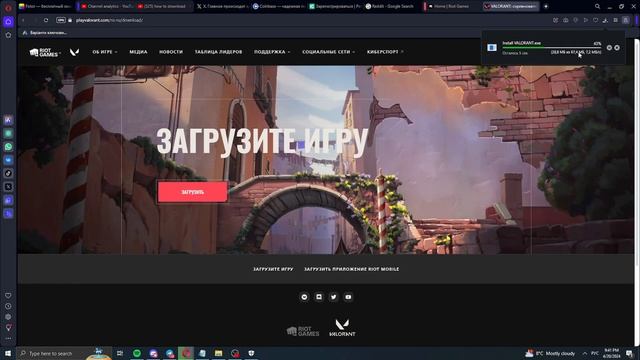Open the X/Twitter icon in browser sidebar
Screen dimensions: 640x360
click(8, 187)
